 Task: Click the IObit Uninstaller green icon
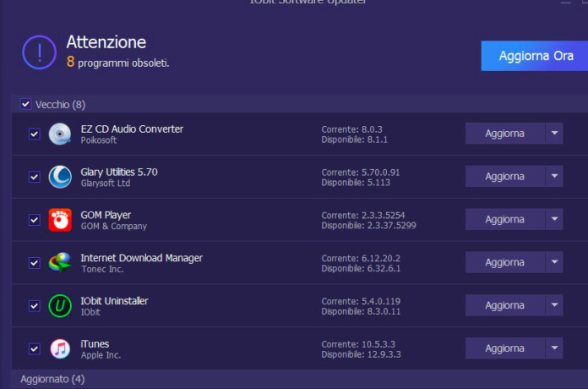[x=60, y=305]
